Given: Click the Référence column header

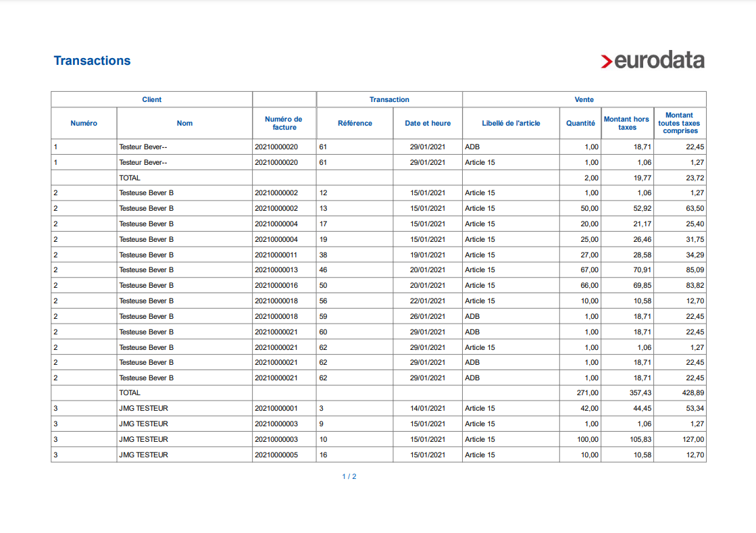Looking at the screenshot, I should (x=355, y=124).
